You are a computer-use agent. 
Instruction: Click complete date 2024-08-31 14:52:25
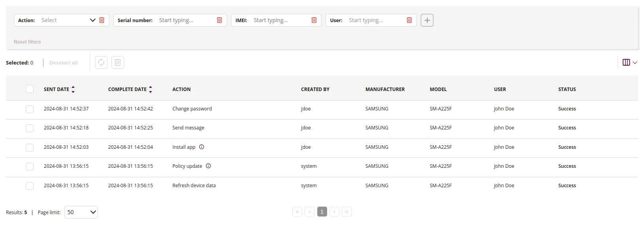coord(130,128)
